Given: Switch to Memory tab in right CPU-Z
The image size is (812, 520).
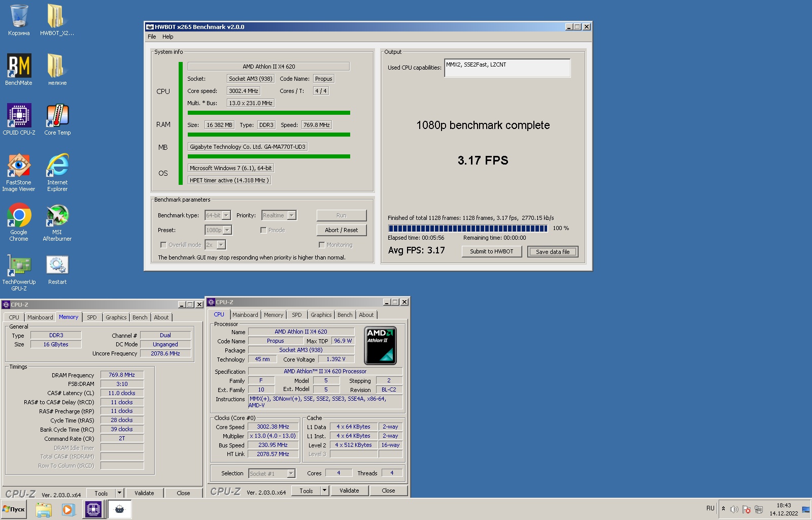Looking at the screenshot, I should pos(274,315).
